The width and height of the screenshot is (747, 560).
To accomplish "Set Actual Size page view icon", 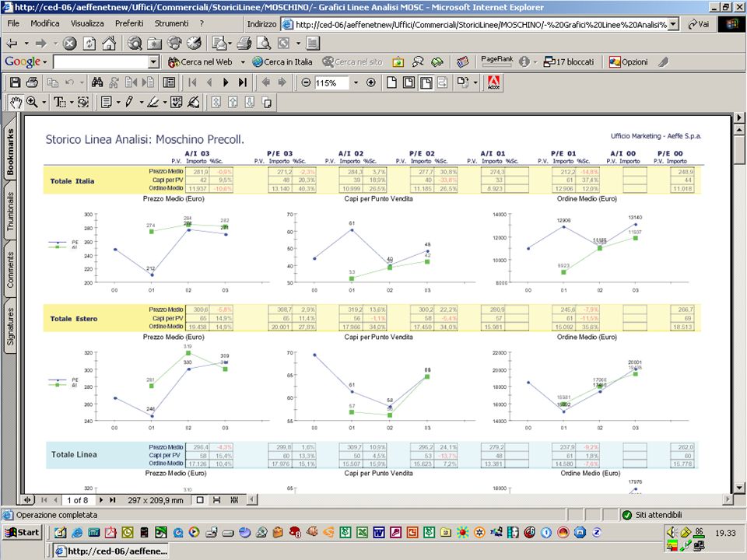I will pos(391,82).
